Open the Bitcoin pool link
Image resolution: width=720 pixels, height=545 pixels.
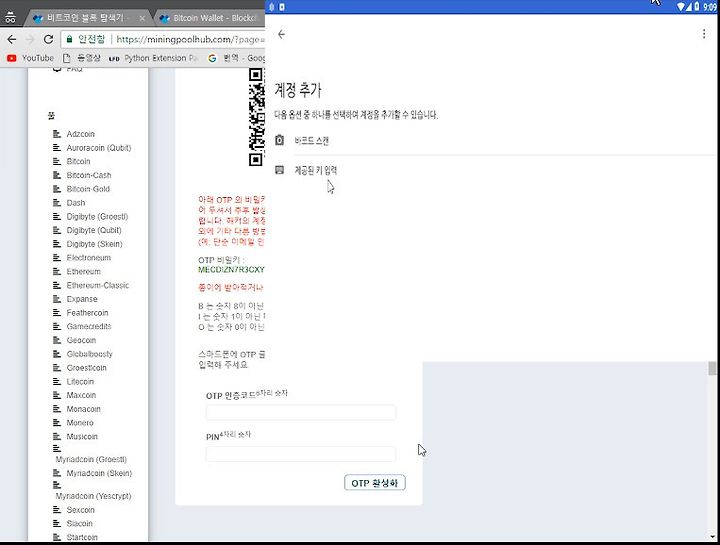79,162
